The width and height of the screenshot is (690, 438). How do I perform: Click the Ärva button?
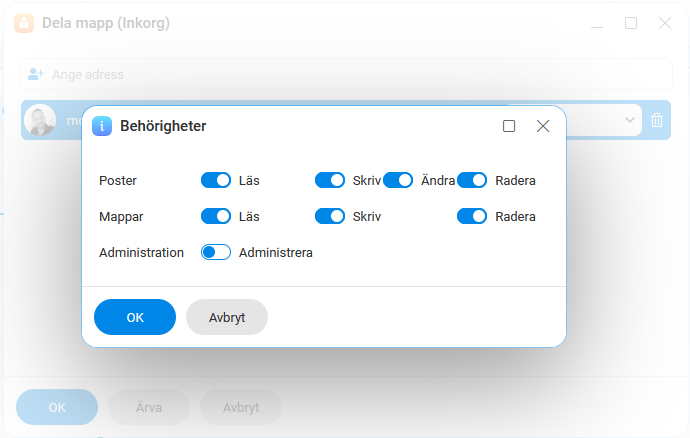point(149,407)
